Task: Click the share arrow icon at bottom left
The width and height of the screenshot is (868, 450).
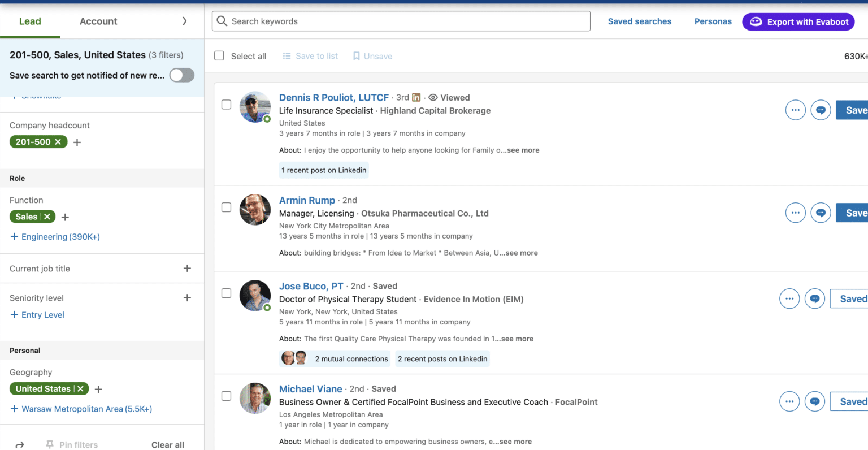Action: 19,444
